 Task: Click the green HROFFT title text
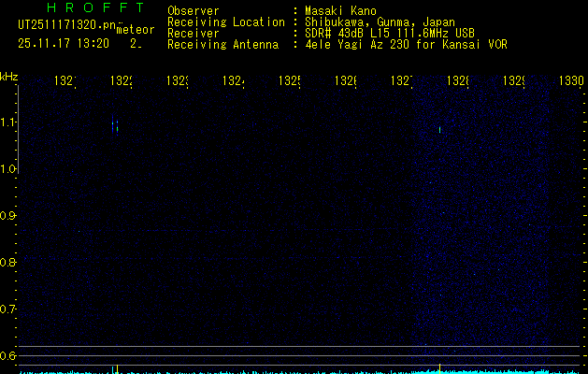(95, 7)
